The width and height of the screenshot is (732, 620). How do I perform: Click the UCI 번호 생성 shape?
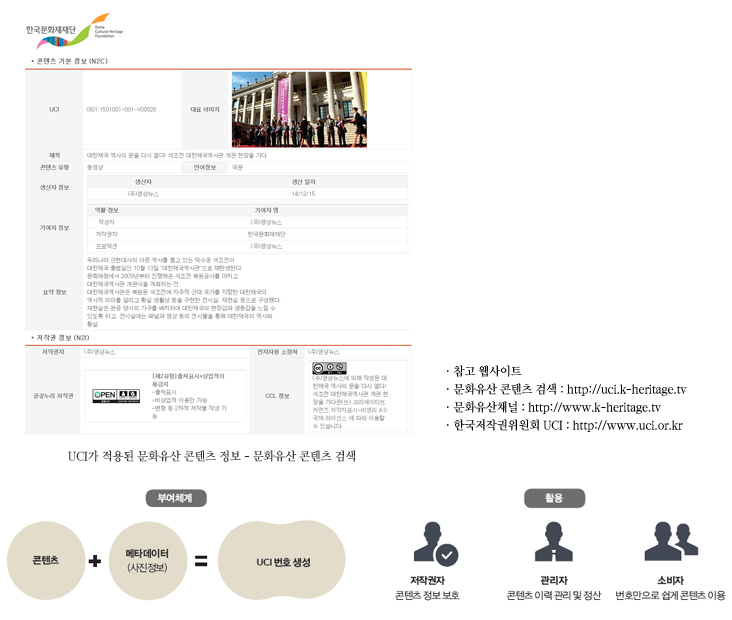(x=282, y=560)
